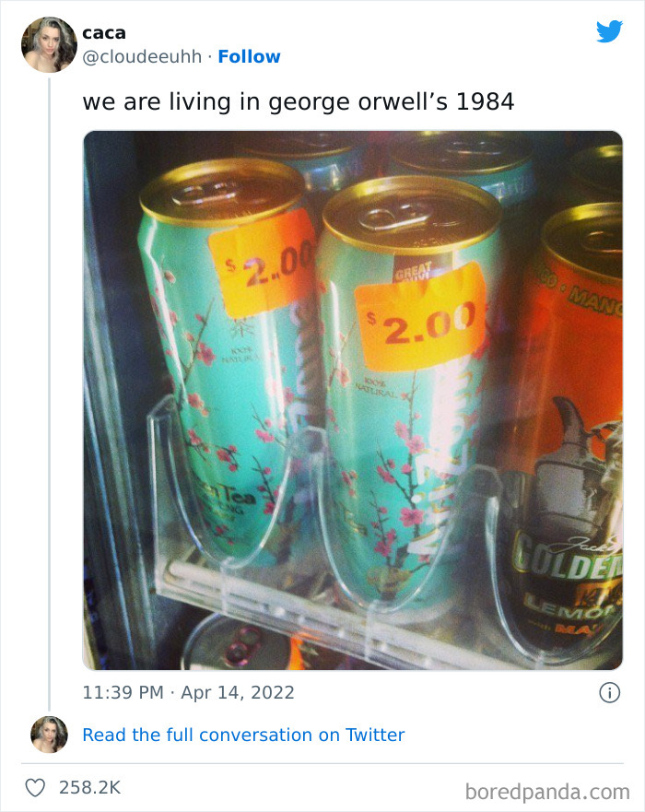Click the thread line under the avatar
Viewport: 645px width, 812px height.
50,394
